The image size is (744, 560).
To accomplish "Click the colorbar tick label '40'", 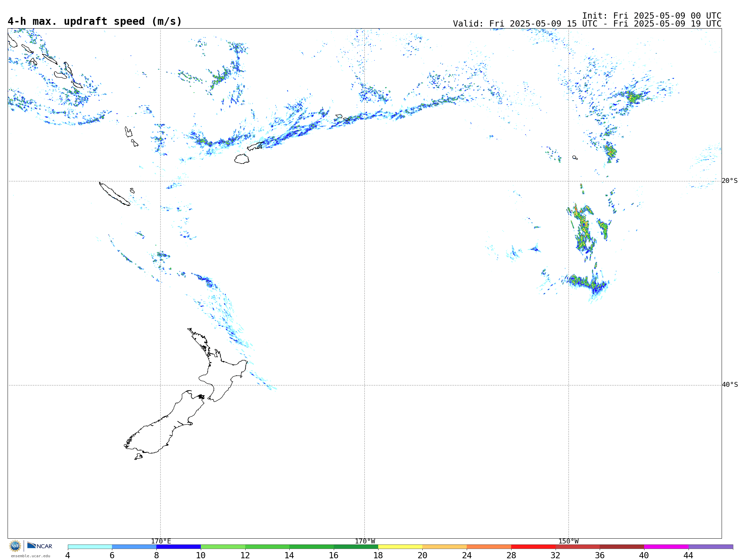I will (x=644, y=555).
